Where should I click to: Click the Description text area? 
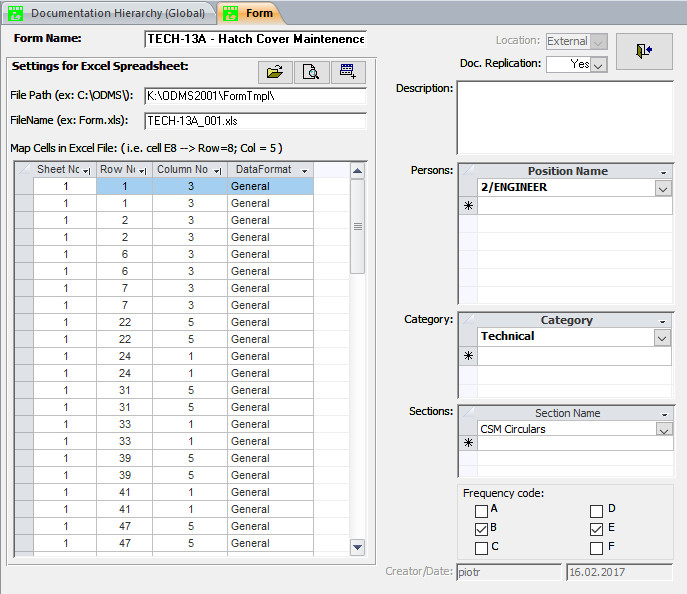click(565, 117)
